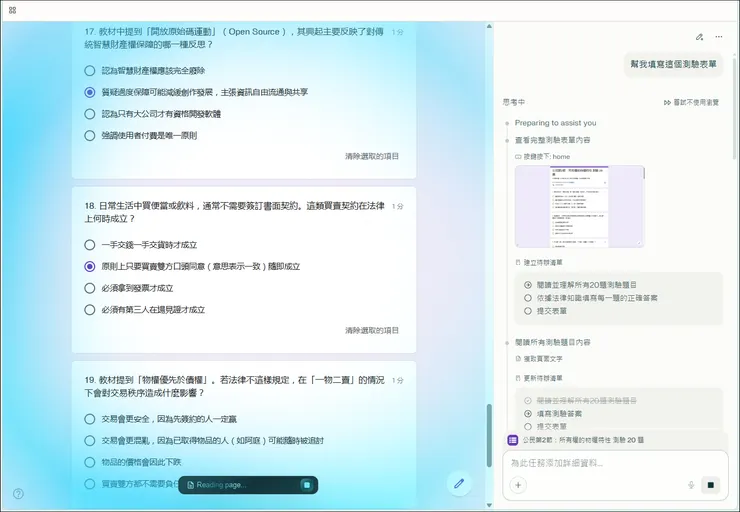Open the 公民第2節 form tab chip above input

click(x=583, y=440)
